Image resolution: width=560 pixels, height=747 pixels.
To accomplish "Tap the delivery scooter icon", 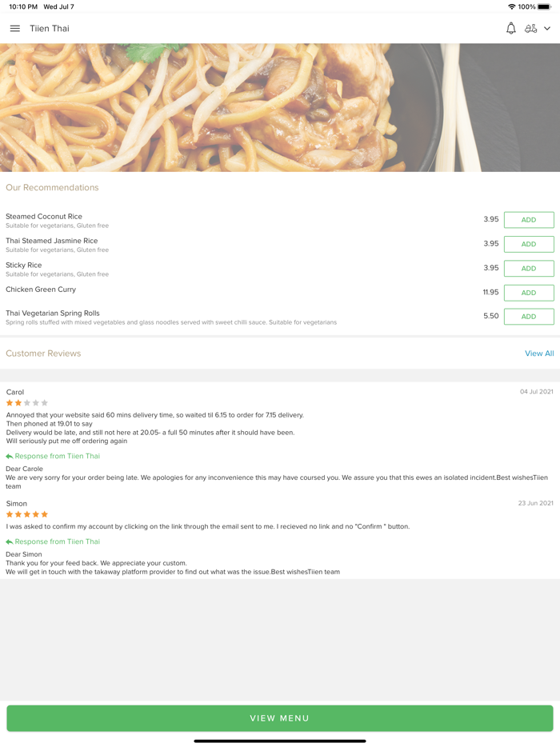I will point(530,29).
